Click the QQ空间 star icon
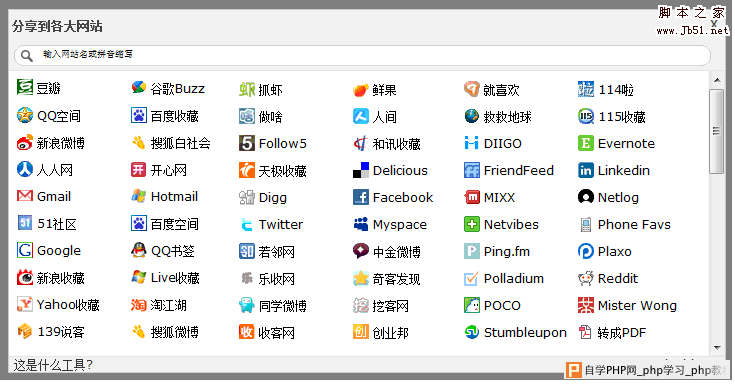This screenshot has width=735, height=384. [25, 115]
